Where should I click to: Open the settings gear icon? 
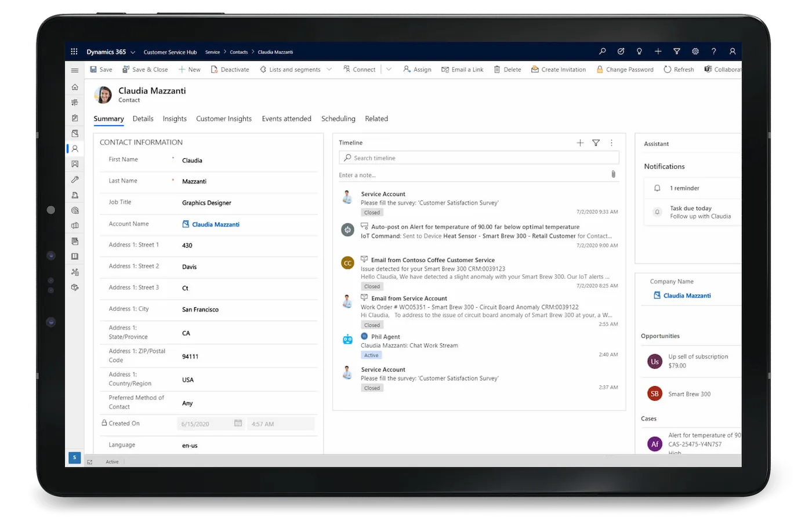click(695, 52)
